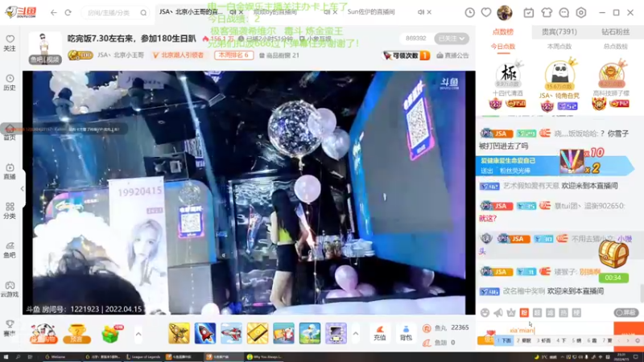Toggle the 屏蔽 block switch in chat
The height and width of the screenshot is (362, 644).
626,313
